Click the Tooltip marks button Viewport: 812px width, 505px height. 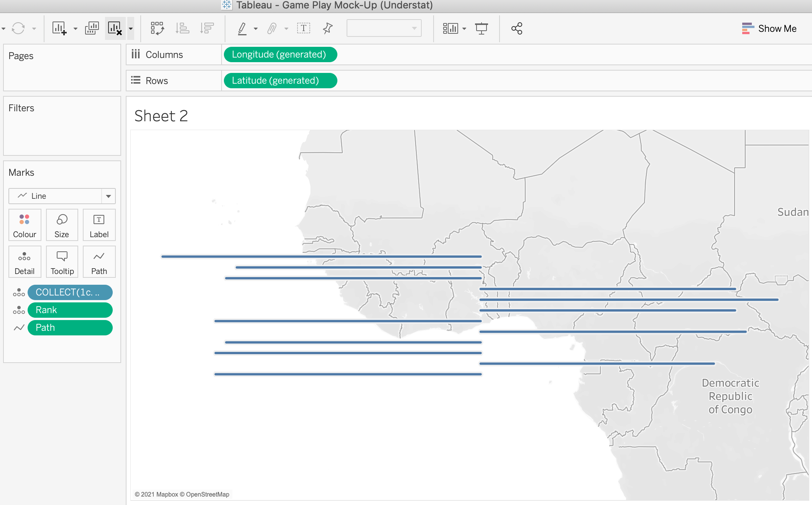click(62, 262)
